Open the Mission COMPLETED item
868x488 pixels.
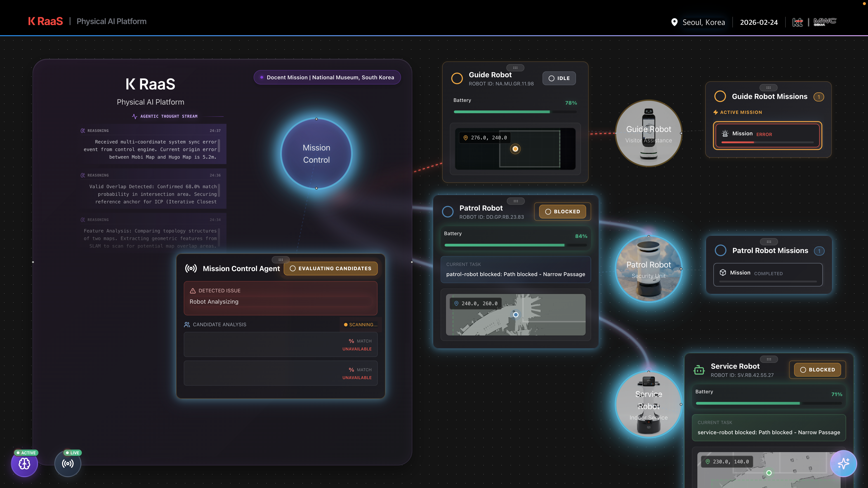point(768,274)
